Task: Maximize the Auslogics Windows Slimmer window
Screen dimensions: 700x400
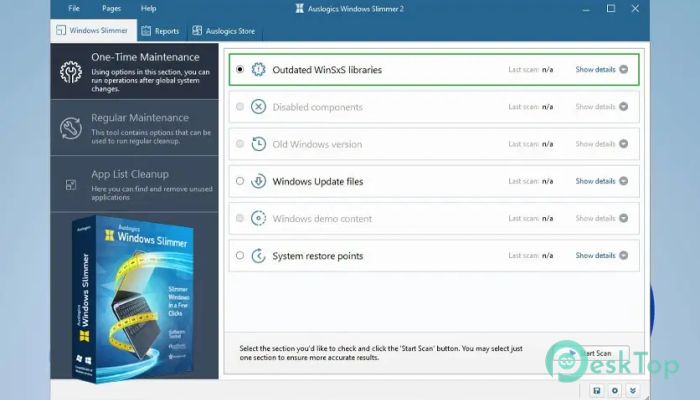Action: coord(611,8)
